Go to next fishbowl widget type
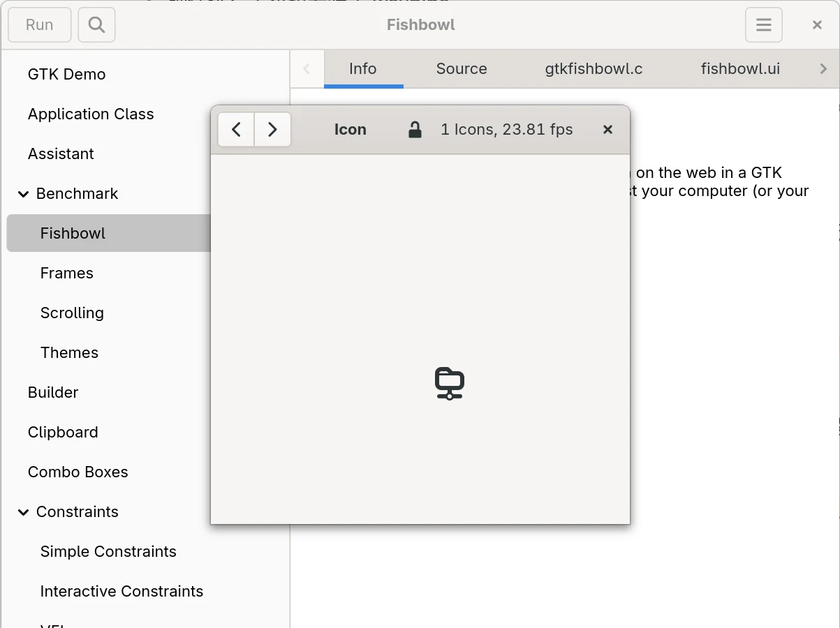Viewport: 840px width, 628px height. pyautogui.click(x=272, y=130)
